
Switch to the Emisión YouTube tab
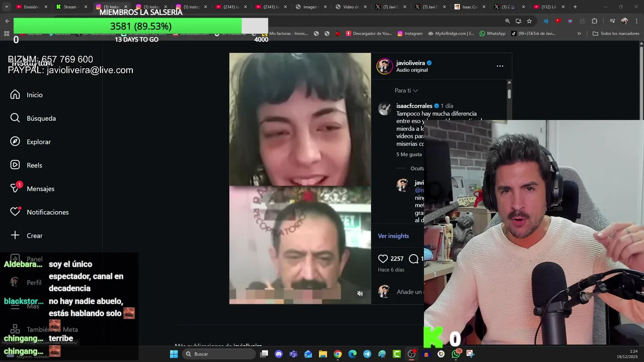click(x=31, y=7)
